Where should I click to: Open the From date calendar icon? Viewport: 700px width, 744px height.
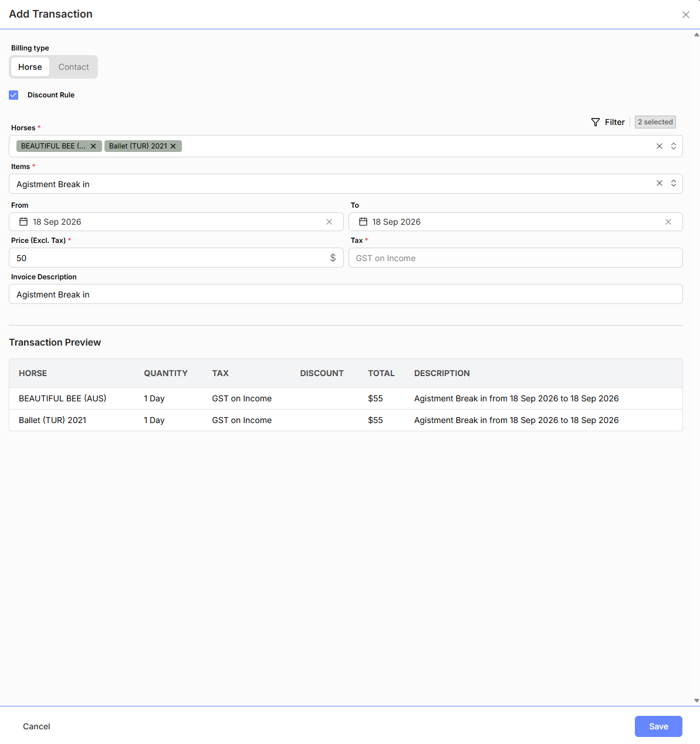click(23, 222)
